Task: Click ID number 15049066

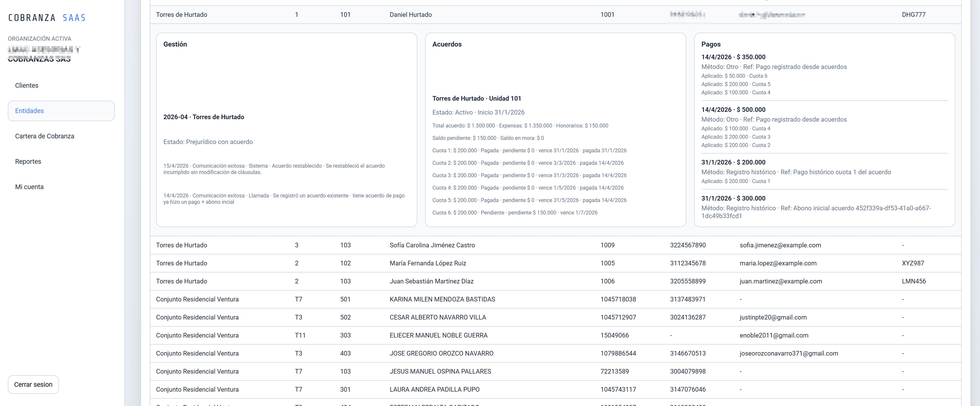Action: (x=614, y=335)
